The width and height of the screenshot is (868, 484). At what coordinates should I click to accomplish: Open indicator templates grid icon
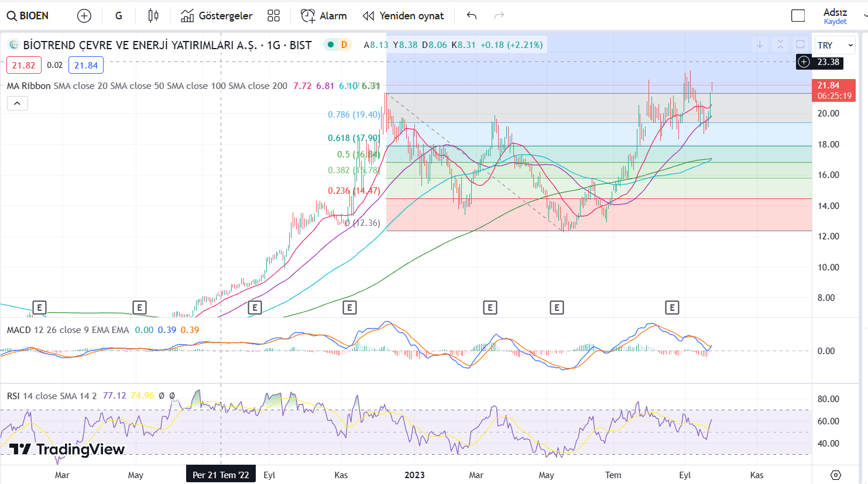273,16
